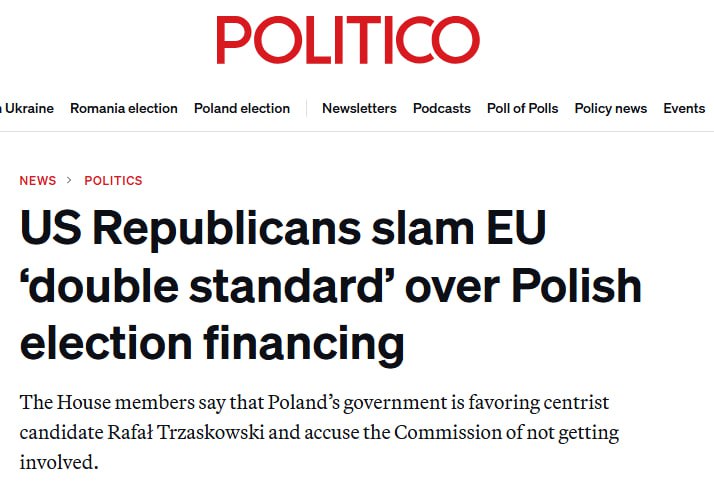The height and width of the screenshot is (490, 714).
Task: Open the Events link
Action: 684,108
